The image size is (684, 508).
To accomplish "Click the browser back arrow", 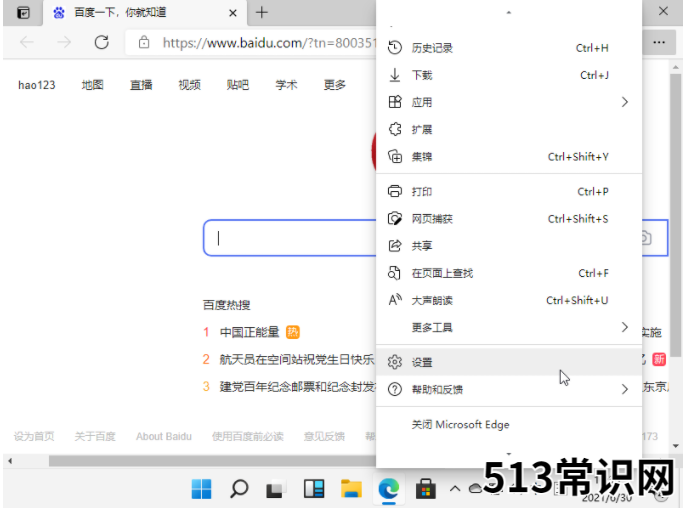I will click(x=27, y=42).
